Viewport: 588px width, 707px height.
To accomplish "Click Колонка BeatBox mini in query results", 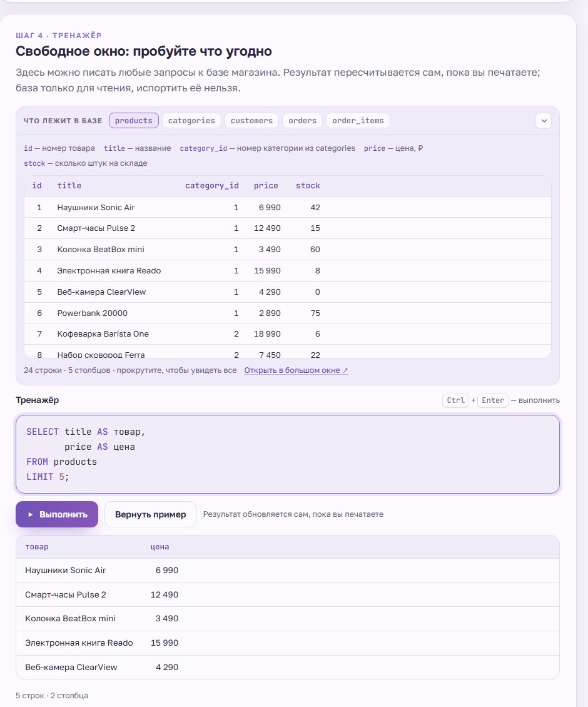I will point(70,619).
